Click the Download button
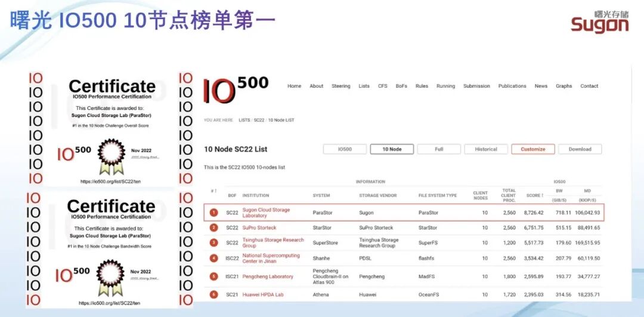 [580, 149]
